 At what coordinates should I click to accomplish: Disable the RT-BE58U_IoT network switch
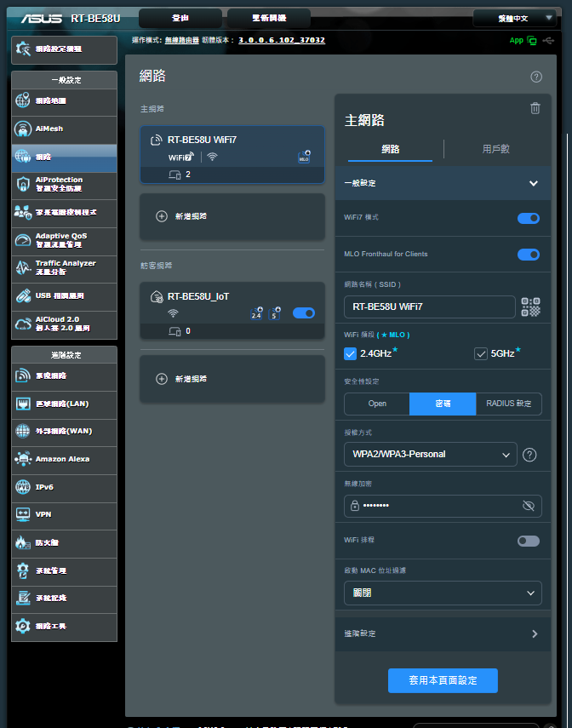pos(304,313)
